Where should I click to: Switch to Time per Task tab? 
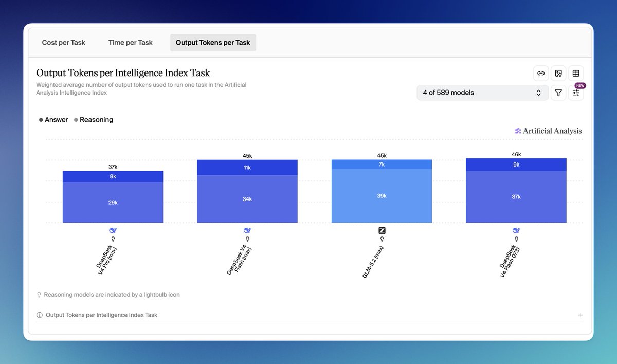(x=131, y=43)
